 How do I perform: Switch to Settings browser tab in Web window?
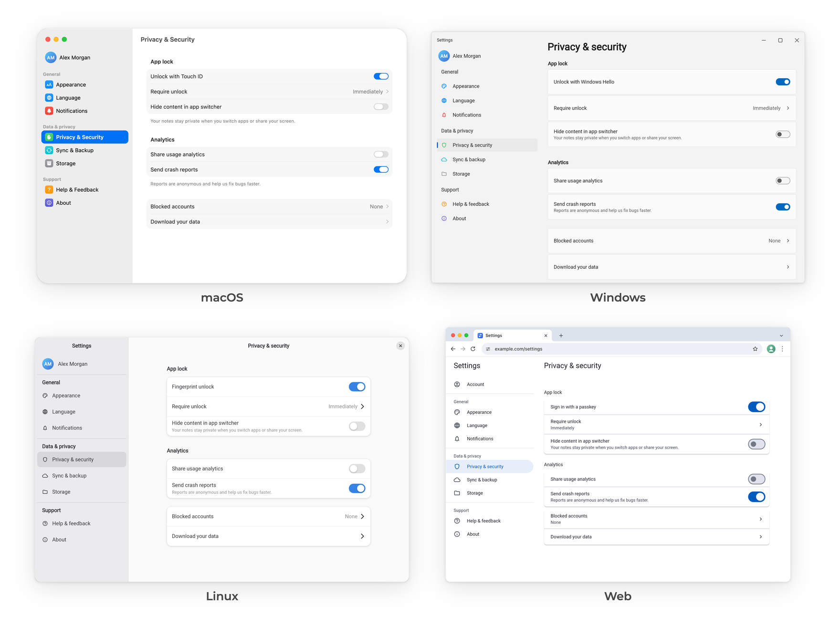click(513, 335)
